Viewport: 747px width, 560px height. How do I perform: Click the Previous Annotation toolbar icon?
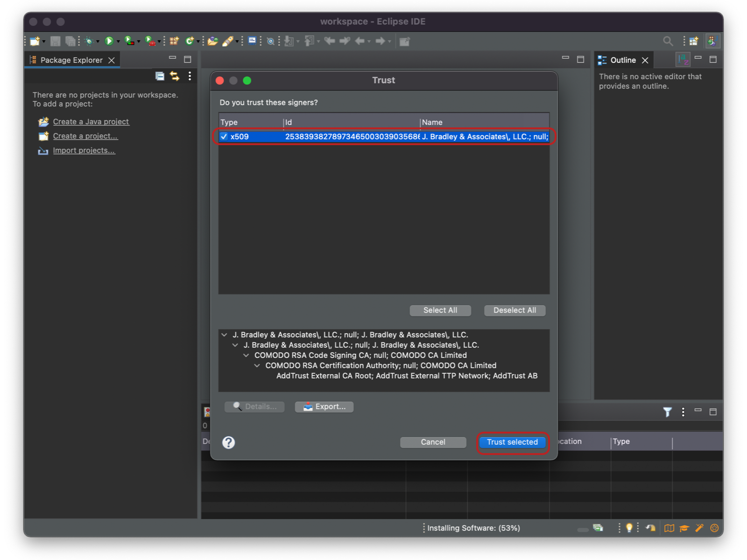tap(309, 41)
